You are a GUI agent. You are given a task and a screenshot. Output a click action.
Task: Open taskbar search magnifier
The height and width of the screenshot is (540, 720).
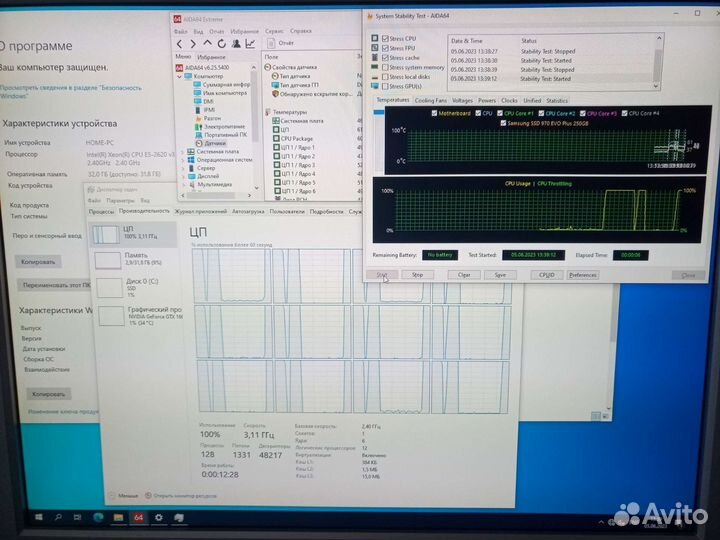(58, 518)
